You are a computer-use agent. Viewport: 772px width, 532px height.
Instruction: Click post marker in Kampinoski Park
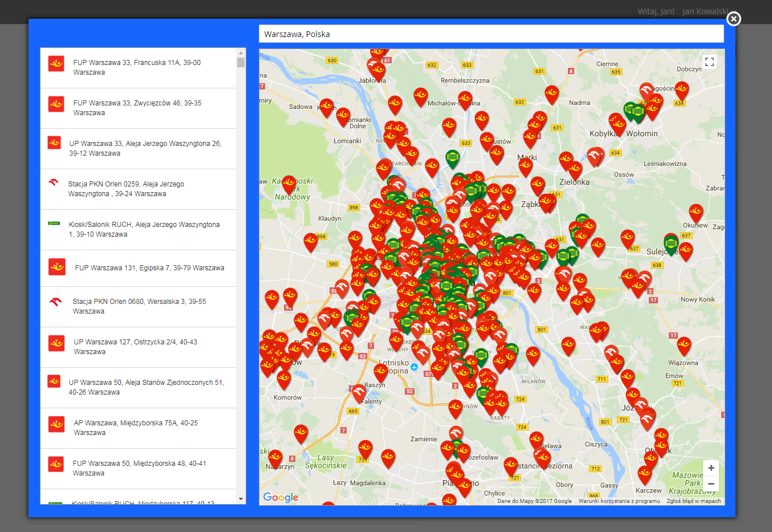[289, 184]
